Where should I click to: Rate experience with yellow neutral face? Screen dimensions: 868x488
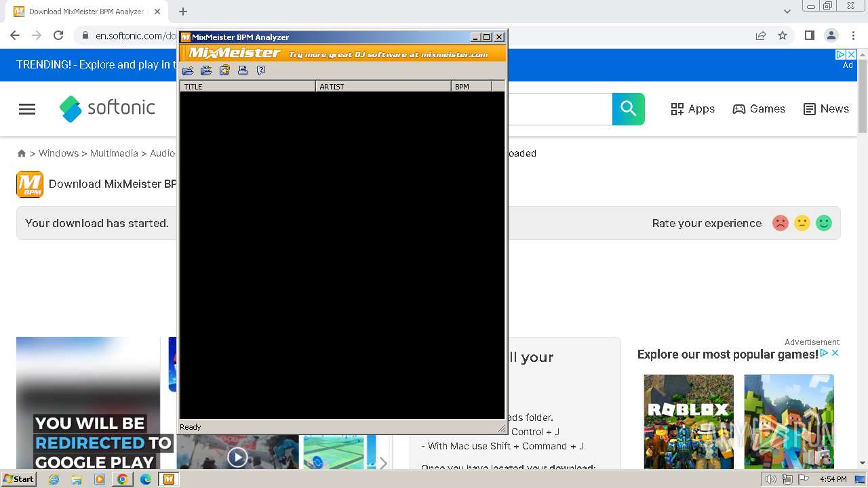pyautogui.click(x=802, y=223)
